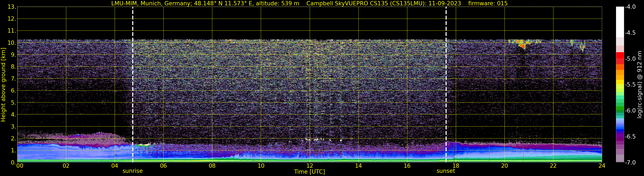
Task: Click the y-axis tick label '5.'
Action: [13, 103]
